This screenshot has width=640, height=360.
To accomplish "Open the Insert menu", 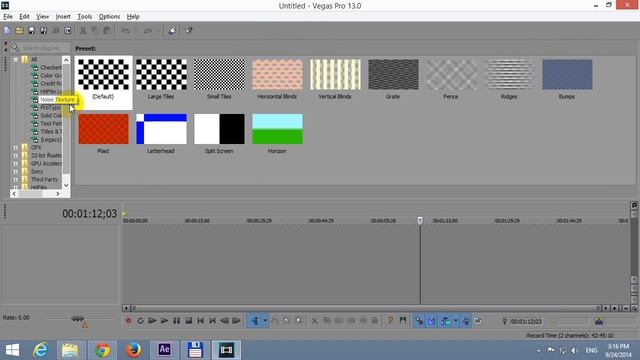I will (x=63, y=17).
